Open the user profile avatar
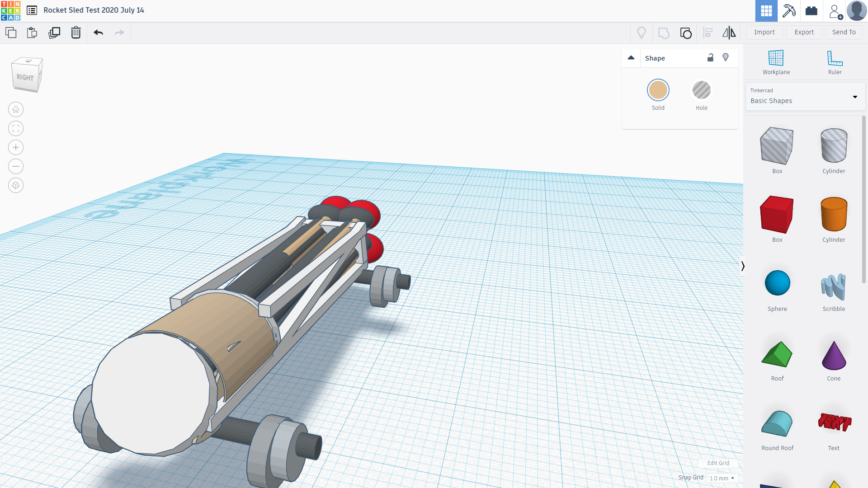 pyautogui.click(x=857, y=11)
